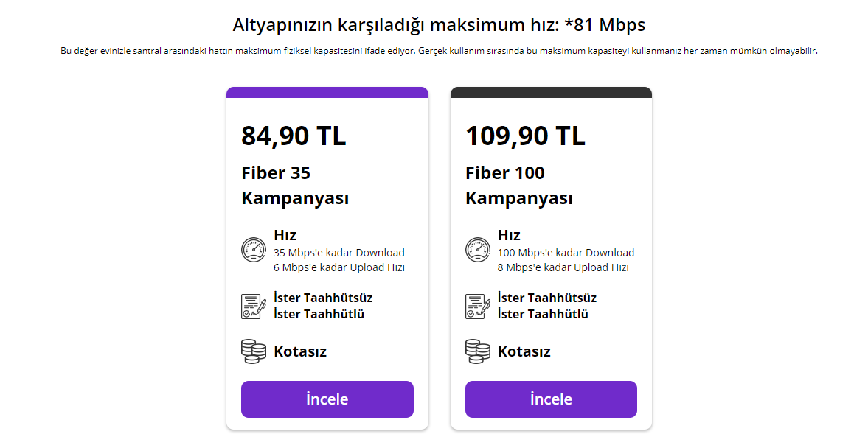Click the contract icon in Fiber 35 card
The width and height of the screenshot is (868, 434).
[253, 306]
